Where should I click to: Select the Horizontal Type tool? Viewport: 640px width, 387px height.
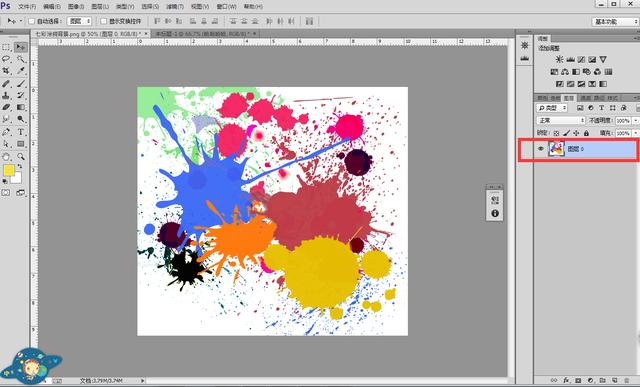(20, 132)
